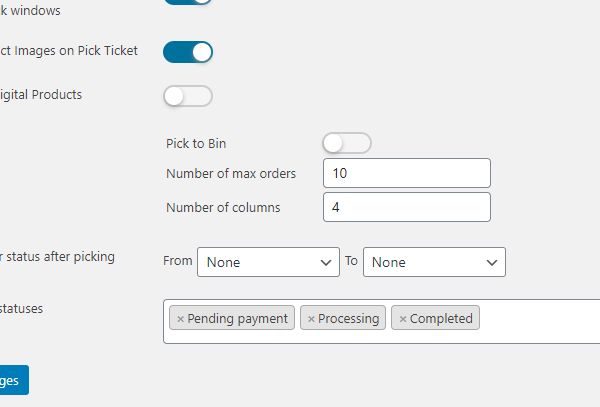Image resolution: width=600 pixels, height=407 pixels.
Task: Select the Pending payment tag label
Action: [238, 319]
